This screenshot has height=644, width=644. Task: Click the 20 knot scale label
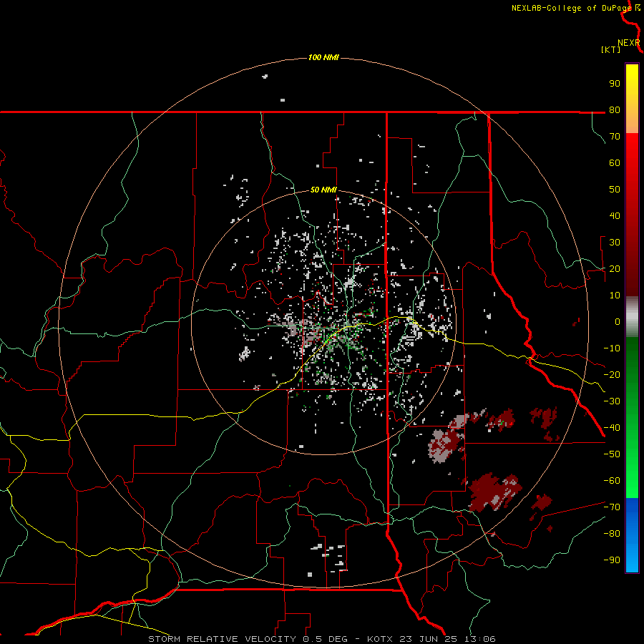pyautogui.click(x=615, y=268)
